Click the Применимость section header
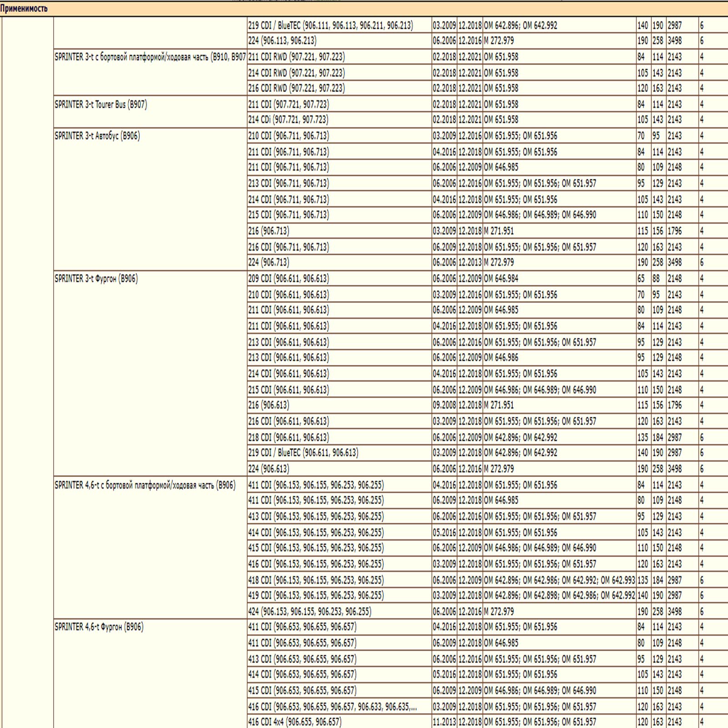728x728 pixels. tap(24, 9)
